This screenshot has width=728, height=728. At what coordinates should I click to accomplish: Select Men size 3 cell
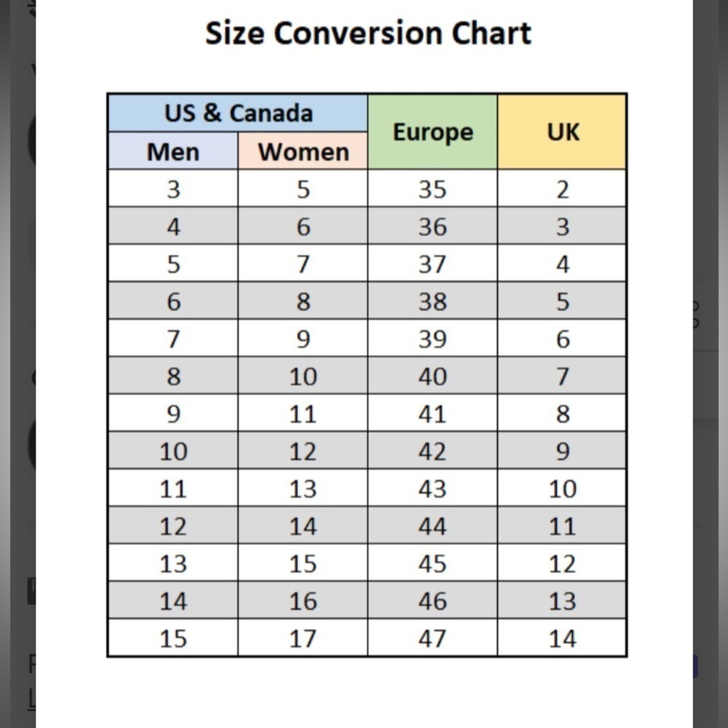[173, 189]
